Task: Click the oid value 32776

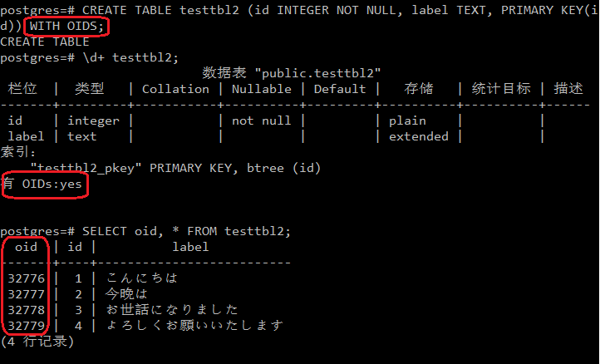Action: 26,278
